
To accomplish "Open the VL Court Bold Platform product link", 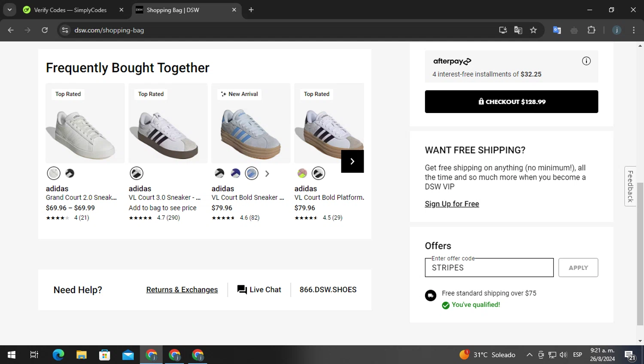I will [329, 198].
